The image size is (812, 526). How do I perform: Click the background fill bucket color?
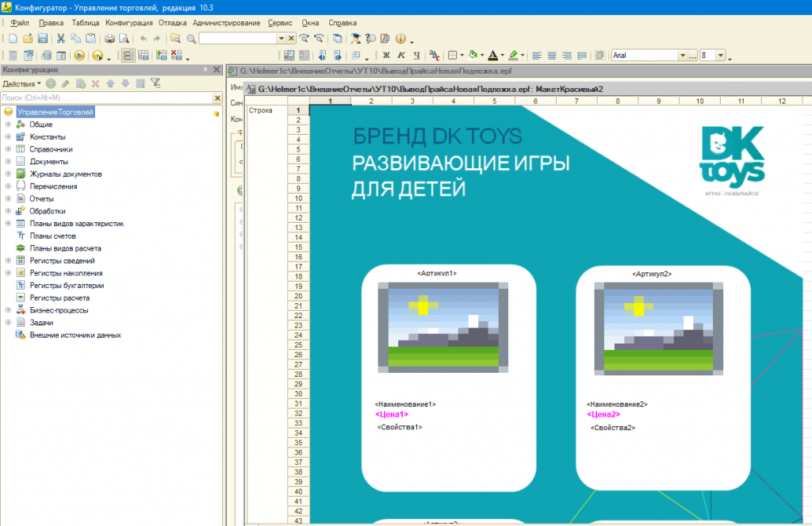tap(473, 56)
